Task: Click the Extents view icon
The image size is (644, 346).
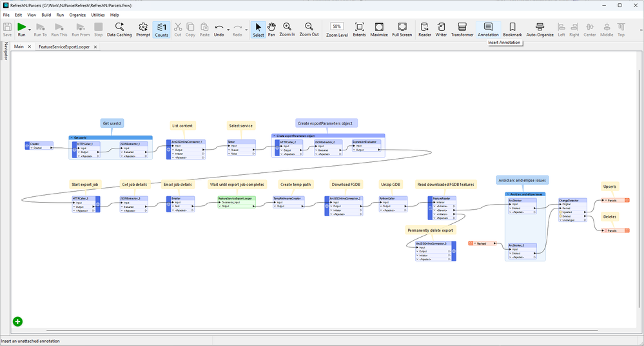Action: (359, 30)
